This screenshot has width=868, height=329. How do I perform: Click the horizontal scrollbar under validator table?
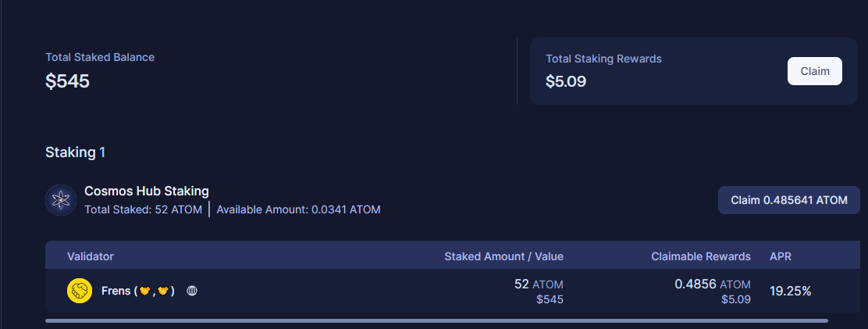436,320
